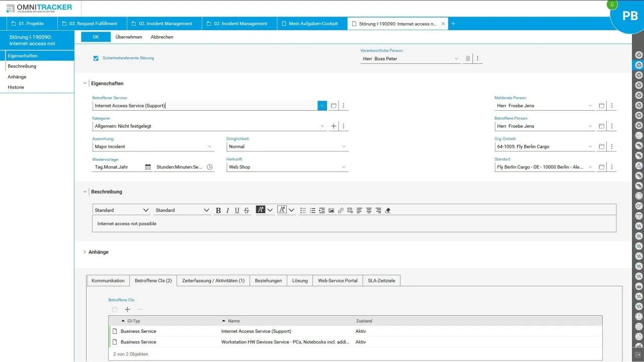Click into the description text area
Image resolution: width=644 pixels, height=362 pixels.
pyautogui.click(x=354, y=224)
